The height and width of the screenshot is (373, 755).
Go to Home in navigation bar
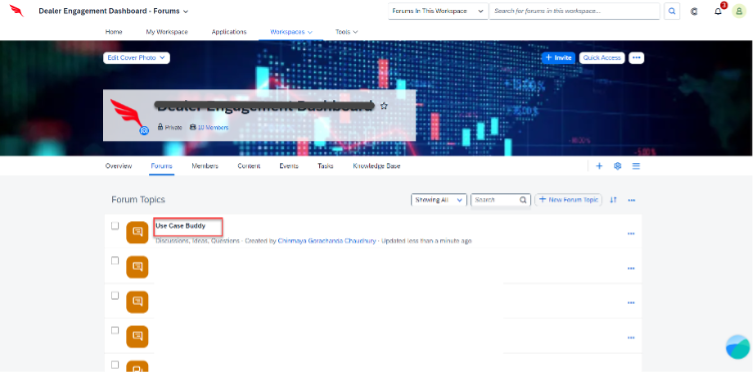(114, 32)
